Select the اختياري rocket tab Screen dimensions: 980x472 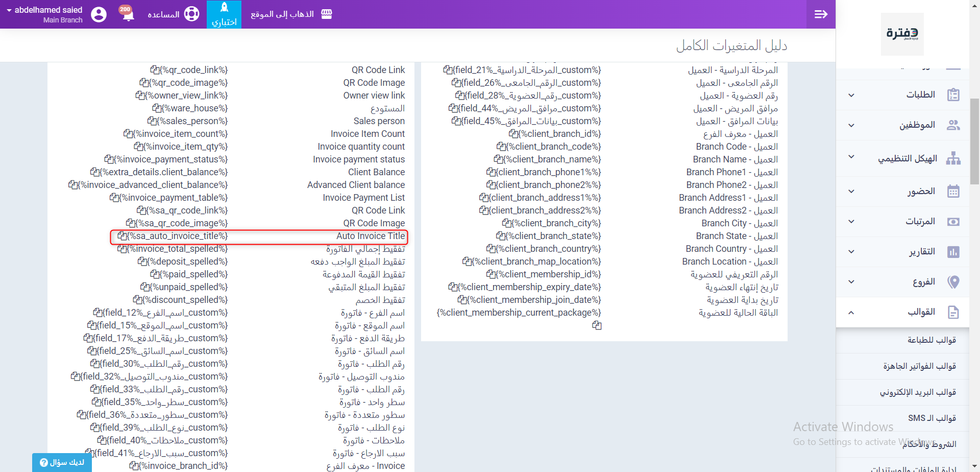click(x=224, y=14)
